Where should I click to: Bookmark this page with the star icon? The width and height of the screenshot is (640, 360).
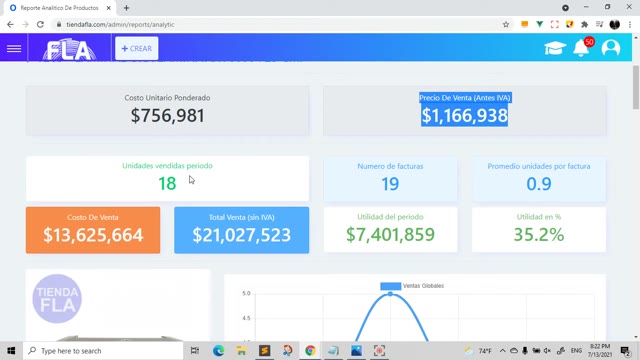point(506,24)
